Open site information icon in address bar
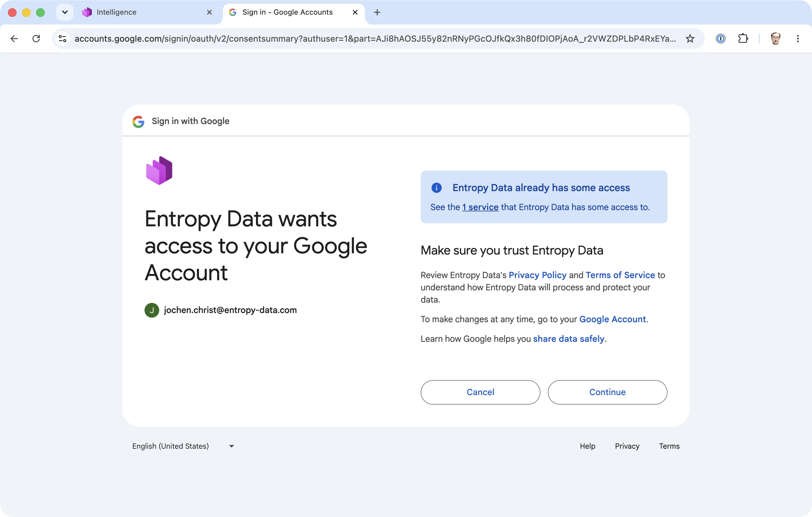 62,39
